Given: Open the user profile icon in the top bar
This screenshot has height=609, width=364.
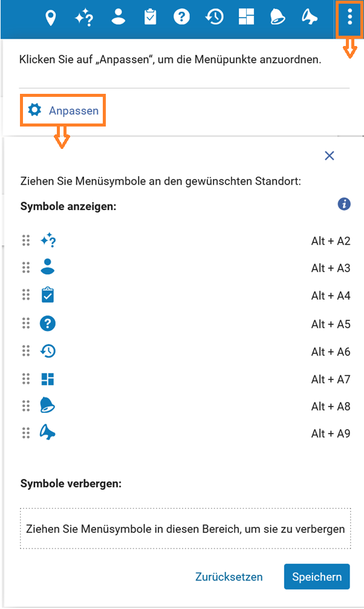Looking at the screenshot, I should (x=119, y=17).
